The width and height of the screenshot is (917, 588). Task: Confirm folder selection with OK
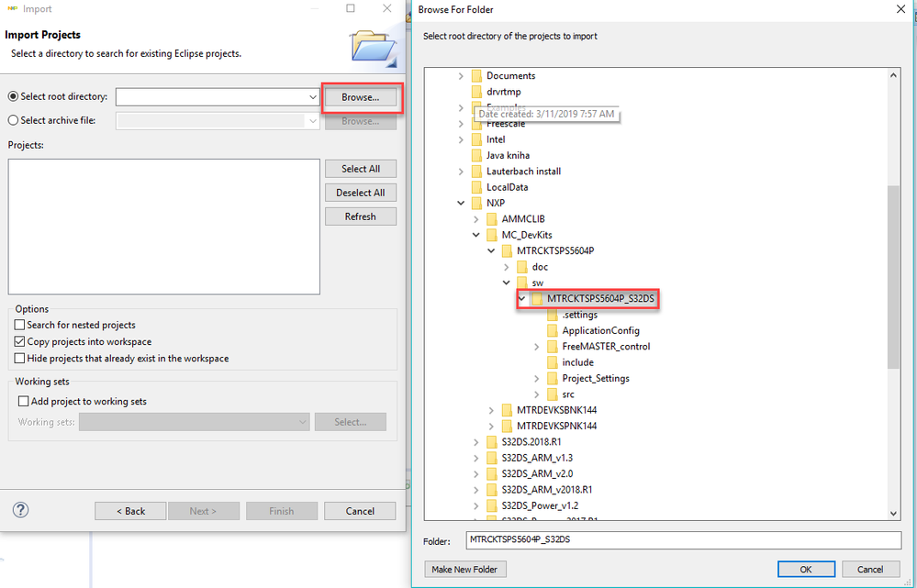[806, 570]
